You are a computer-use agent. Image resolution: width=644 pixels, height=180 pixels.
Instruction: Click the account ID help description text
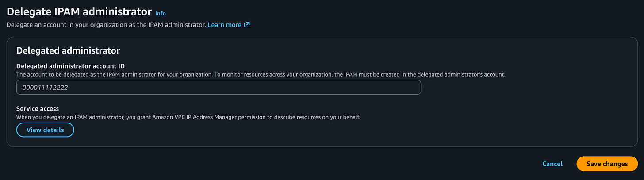(261, 74)
